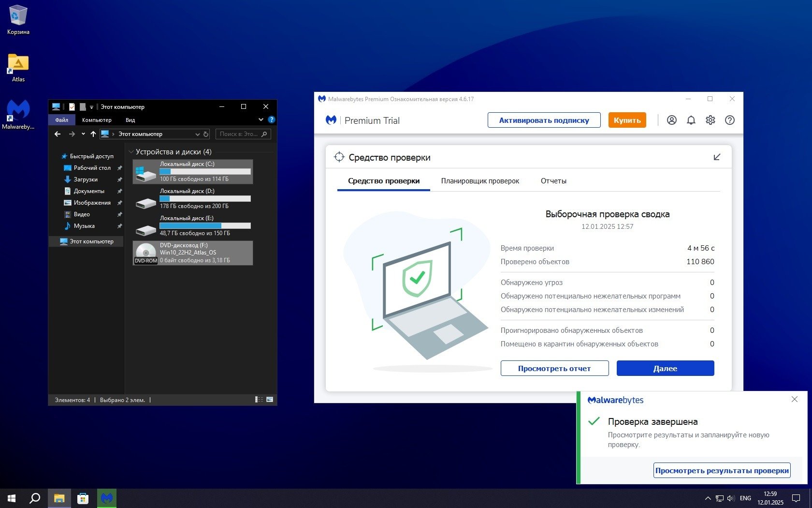Click the Explorer search input field
The image size is (812, 508).
239,134
